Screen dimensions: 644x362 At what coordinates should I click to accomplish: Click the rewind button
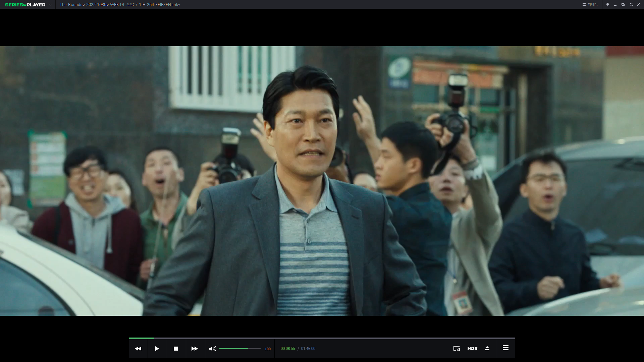tap(138, 349)
